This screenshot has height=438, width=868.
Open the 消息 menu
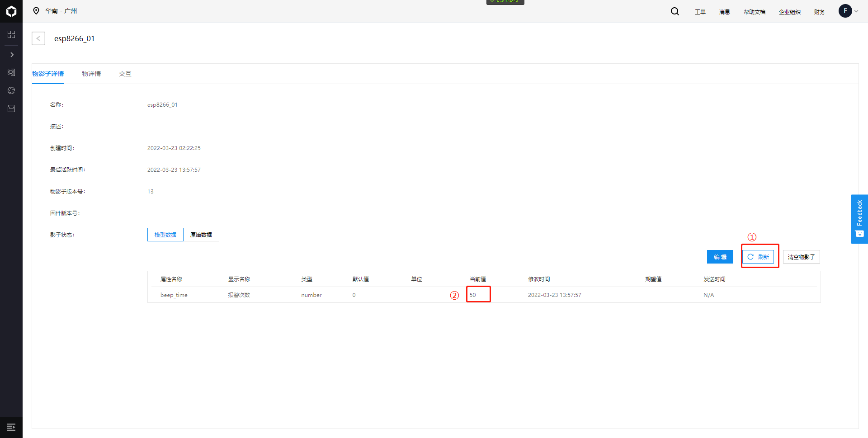click(724, 12)
